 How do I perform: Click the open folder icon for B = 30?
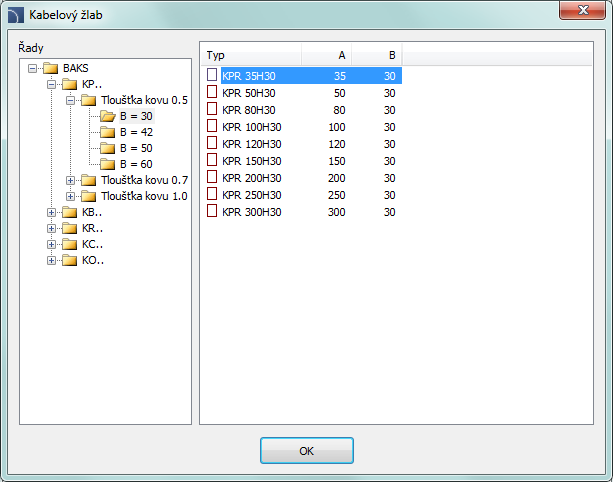pyautogui.click(x=108, y=116)
